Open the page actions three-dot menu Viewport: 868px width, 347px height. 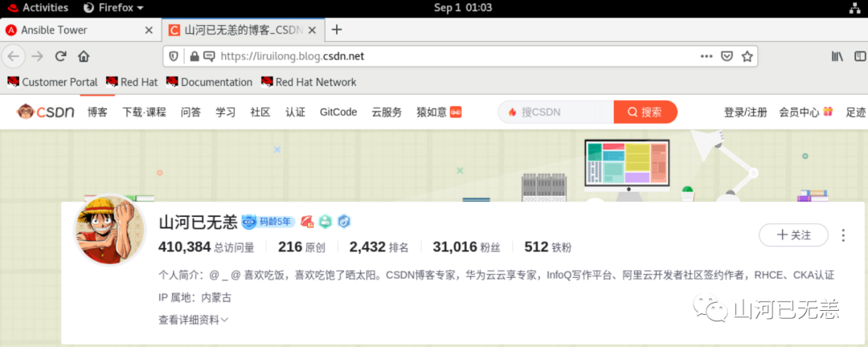click(x=706, y=56)
